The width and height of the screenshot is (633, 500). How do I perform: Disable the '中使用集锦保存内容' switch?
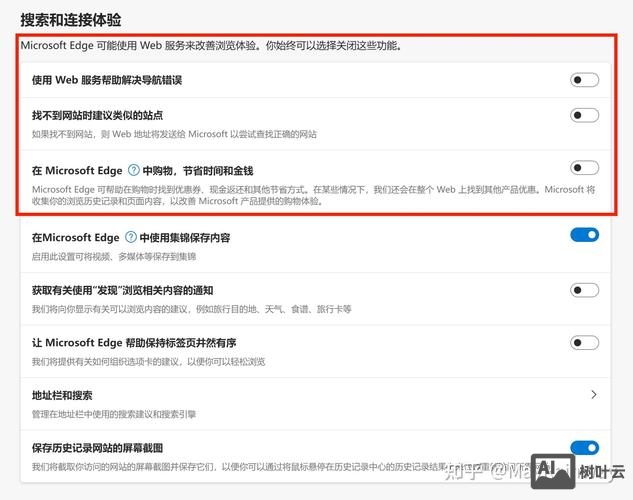tap(584, 235)
